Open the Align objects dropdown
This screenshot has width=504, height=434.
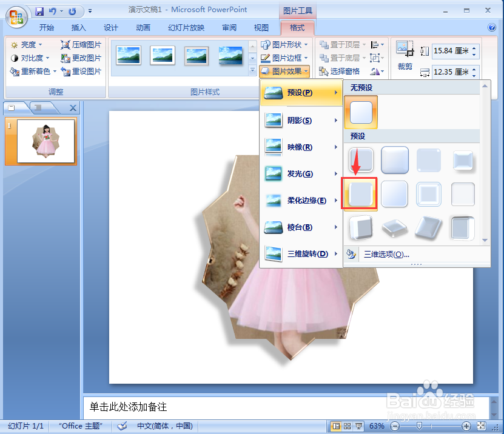(x=377, y=45)
